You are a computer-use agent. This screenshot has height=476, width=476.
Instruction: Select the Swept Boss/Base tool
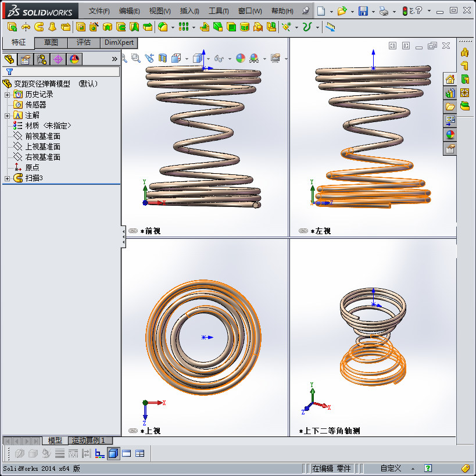coord(39,27)
